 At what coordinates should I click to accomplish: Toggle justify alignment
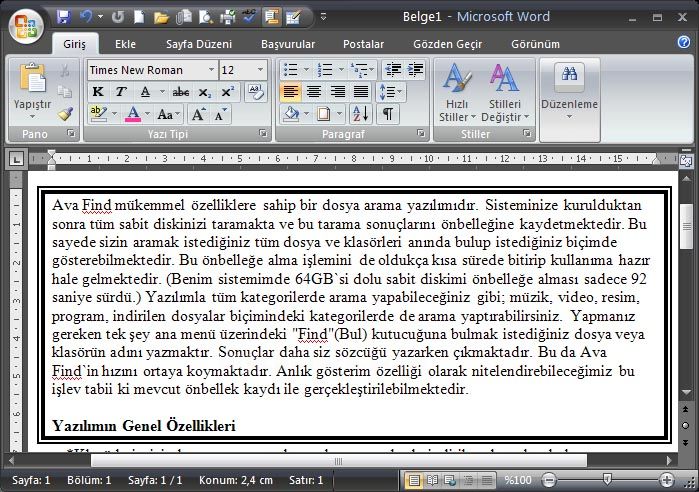pos(360,92)
